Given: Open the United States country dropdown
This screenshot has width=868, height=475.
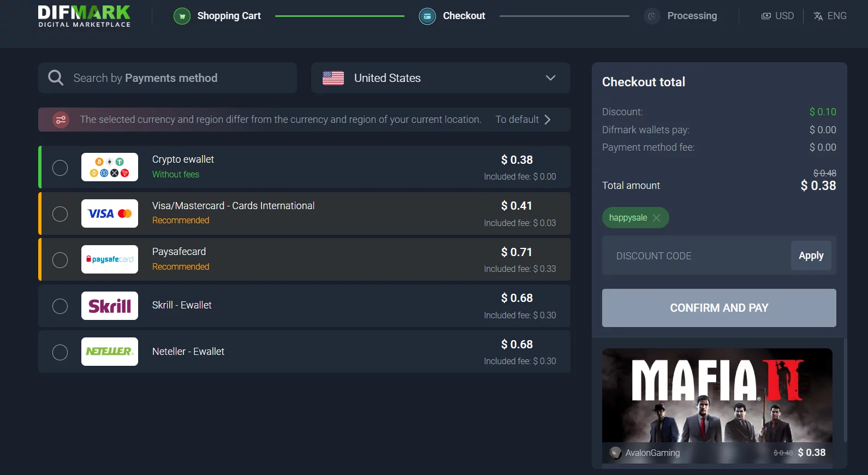Looking at the screenshot, I should [x=441, y=78].
